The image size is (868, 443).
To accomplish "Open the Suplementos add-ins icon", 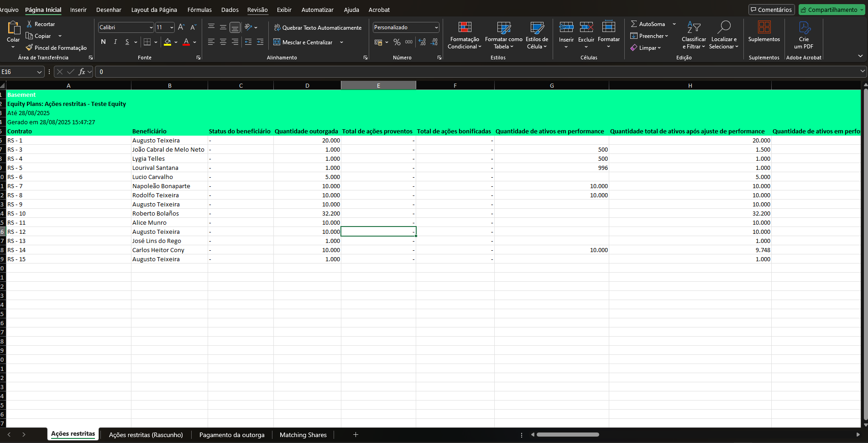I will tap(763, 28).
